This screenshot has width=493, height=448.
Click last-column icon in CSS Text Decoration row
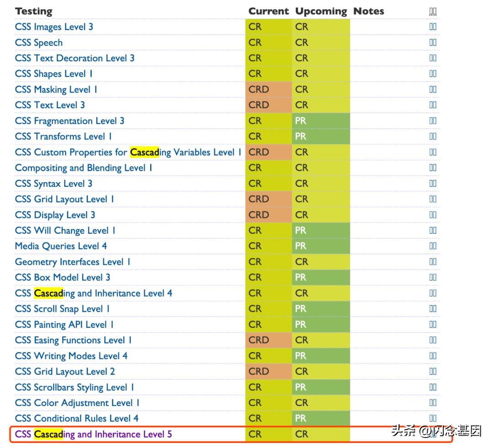click(x=433, y=58)
